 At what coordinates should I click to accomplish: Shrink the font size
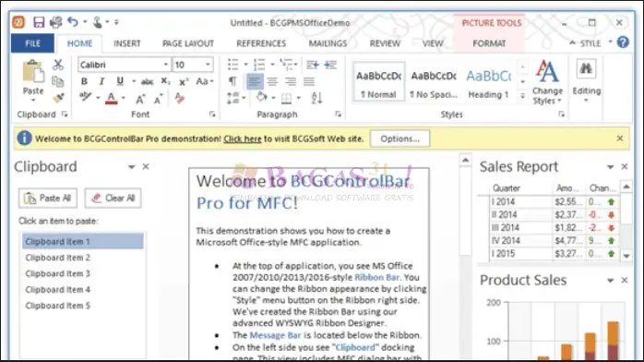pyautogui.click(x=158, y=99)
